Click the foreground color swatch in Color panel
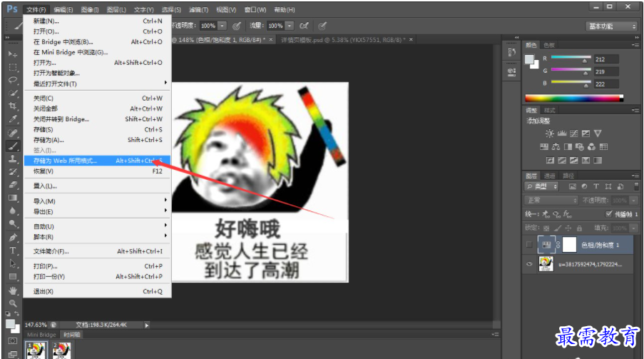 coord(529,59)
